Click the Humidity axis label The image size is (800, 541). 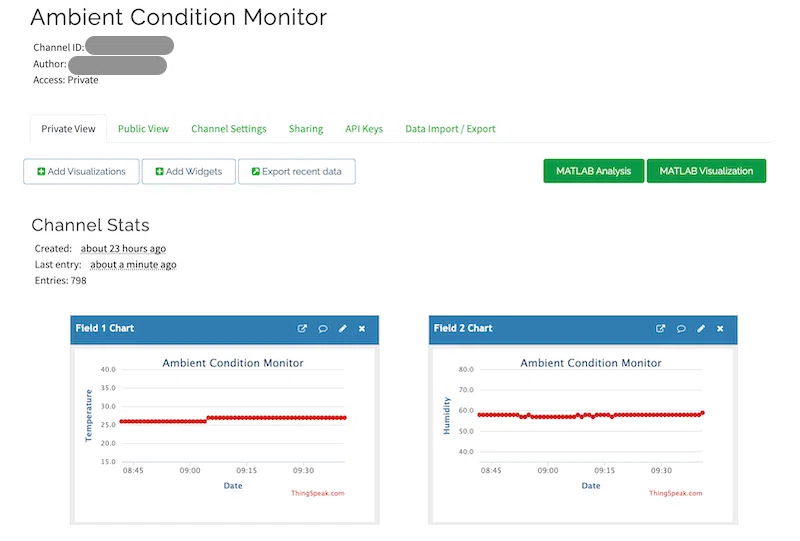click(447, 415)
